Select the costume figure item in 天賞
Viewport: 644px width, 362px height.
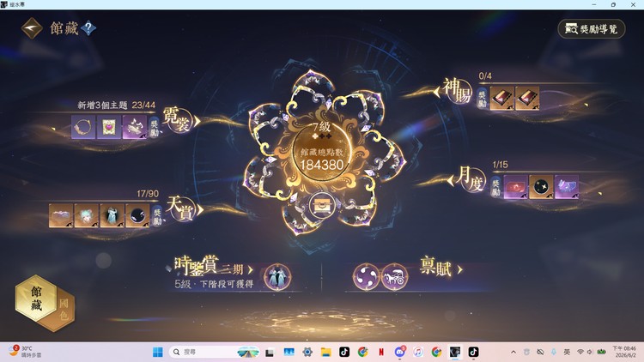tap(112, 215)
